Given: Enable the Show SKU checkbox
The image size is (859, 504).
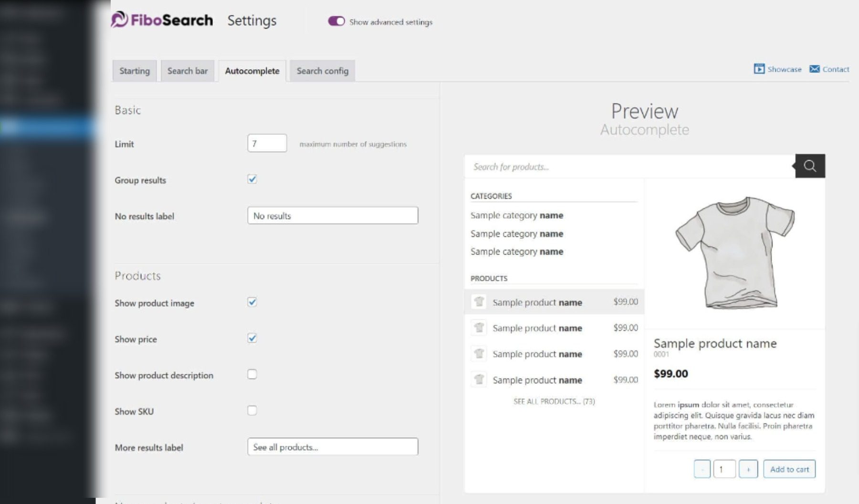Looking at the screenshot, I should coord(251,410).
